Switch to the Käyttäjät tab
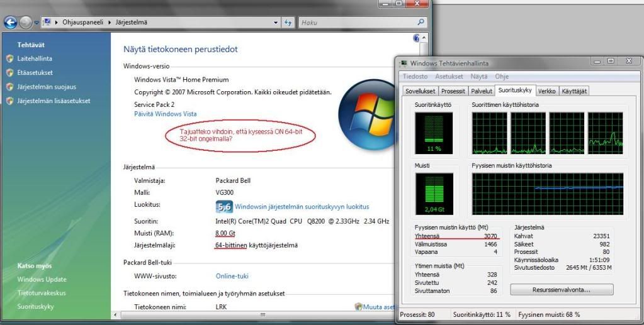 [574, 91]
